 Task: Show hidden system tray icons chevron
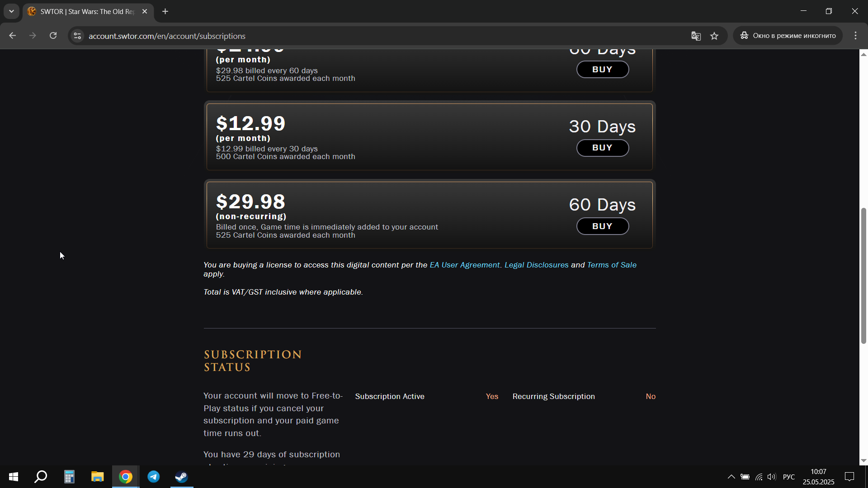click(731, 477)
